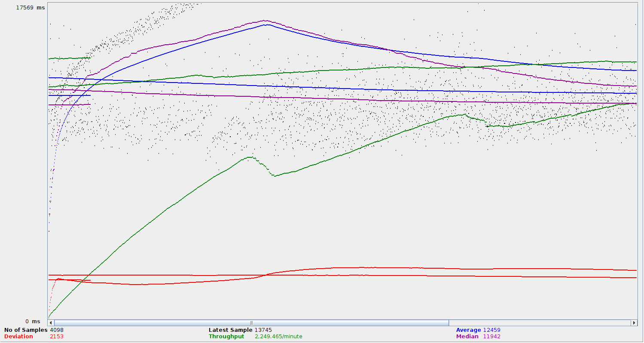Screen dimensions: 644x343
Task: Click the "0 ms" y-axis minimum label
Action: 33,322
